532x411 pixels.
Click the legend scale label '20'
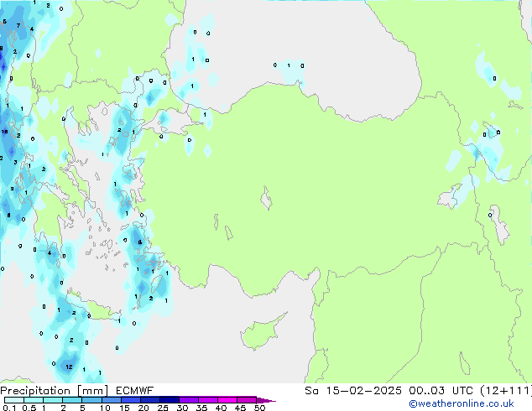(x=143, y=408)
